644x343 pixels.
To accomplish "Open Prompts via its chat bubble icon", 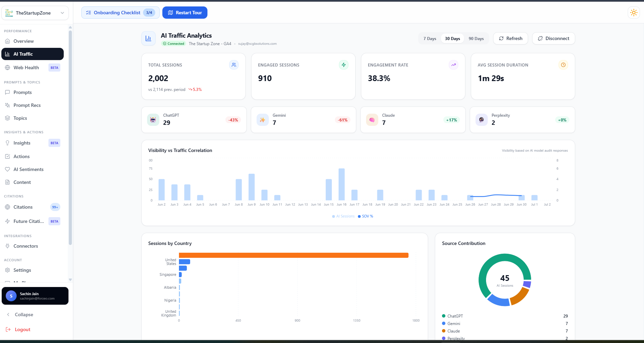I will click(7, 92).
